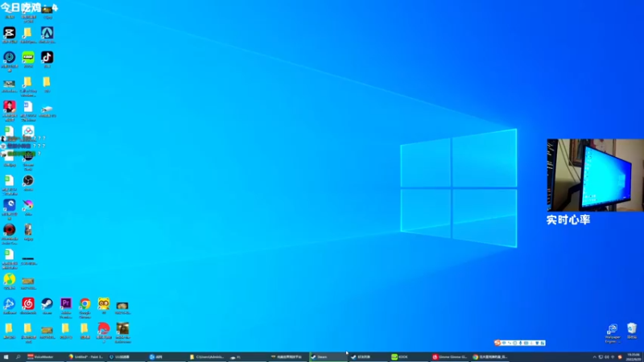Switch to Steam friends list taskbar button
This screenshot has height=362, width=644.
tap(368, 357)
